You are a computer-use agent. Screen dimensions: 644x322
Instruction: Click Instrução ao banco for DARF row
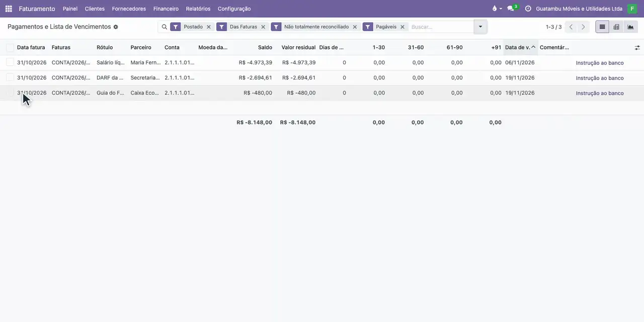600,78
